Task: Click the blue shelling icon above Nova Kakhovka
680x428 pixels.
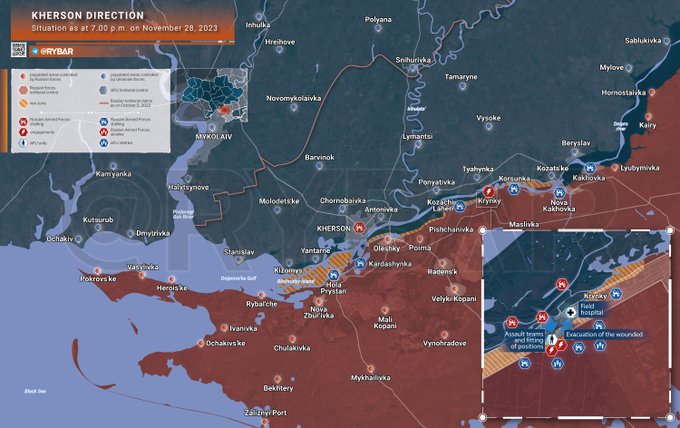Action: click(559, 192)
